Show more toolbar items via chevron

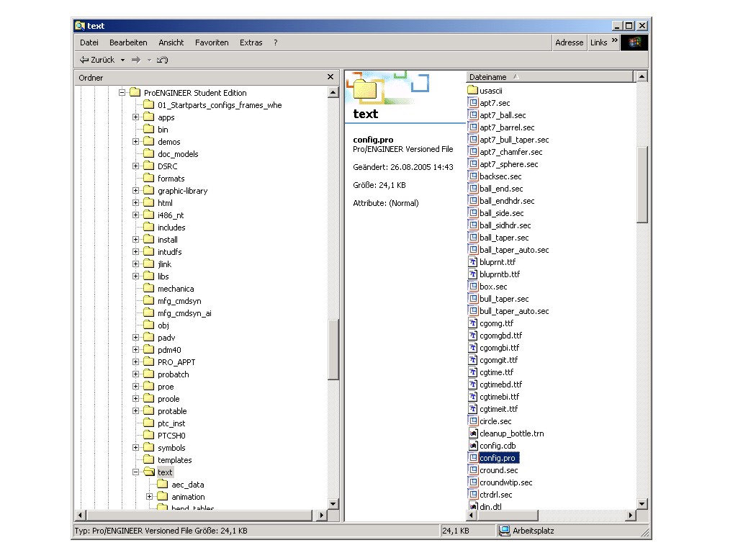(x=615, y=40)
